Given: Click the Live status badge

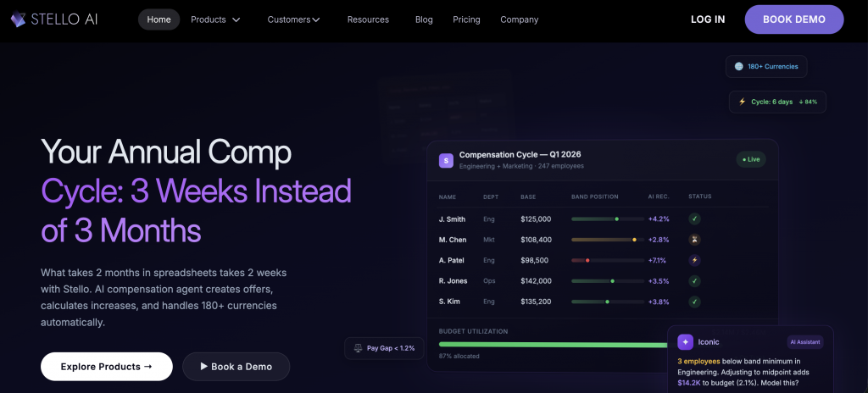Looking at the screenshot, I should (x=750, y=159).
